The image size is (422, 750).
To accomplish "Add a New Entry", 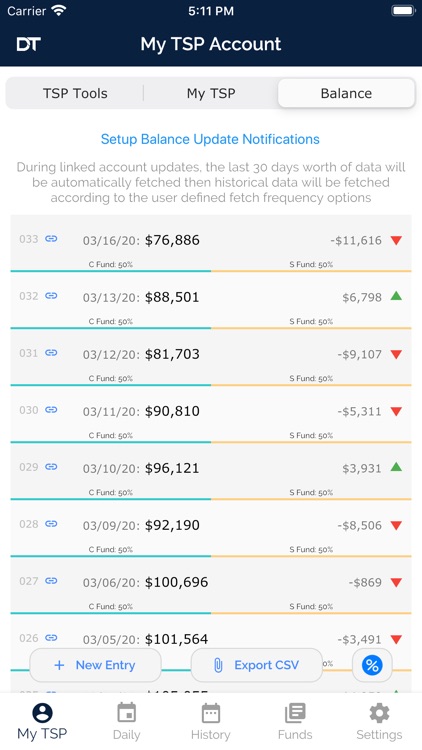I will pos(95,665).
